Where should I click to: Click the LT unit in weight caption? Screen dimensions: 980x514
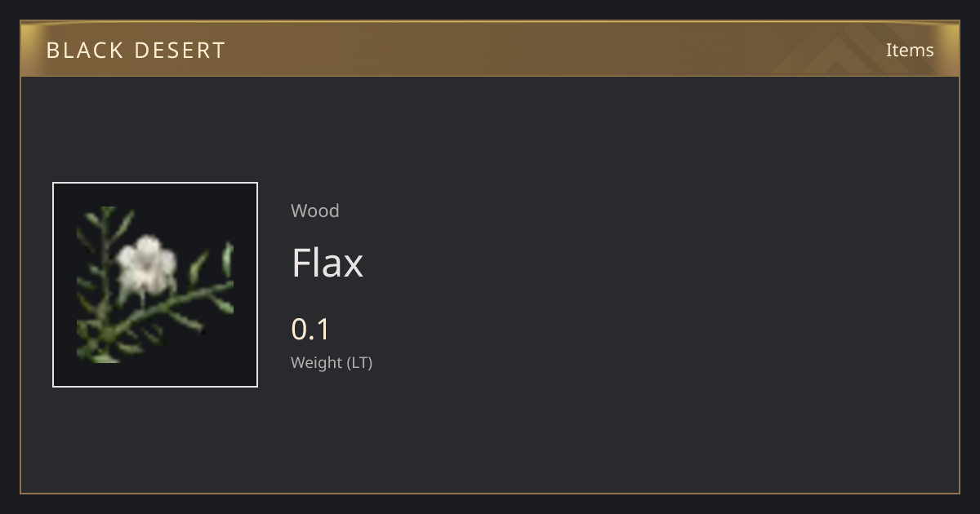pyautogui.click(x=359, y=362)
